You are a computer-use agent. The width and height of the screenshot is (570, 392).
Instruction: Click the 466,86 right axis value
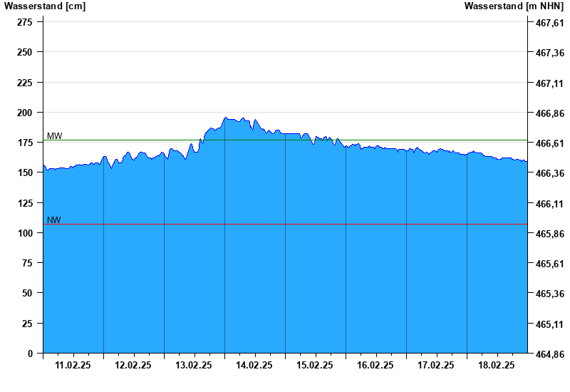(x=550, y=113)
